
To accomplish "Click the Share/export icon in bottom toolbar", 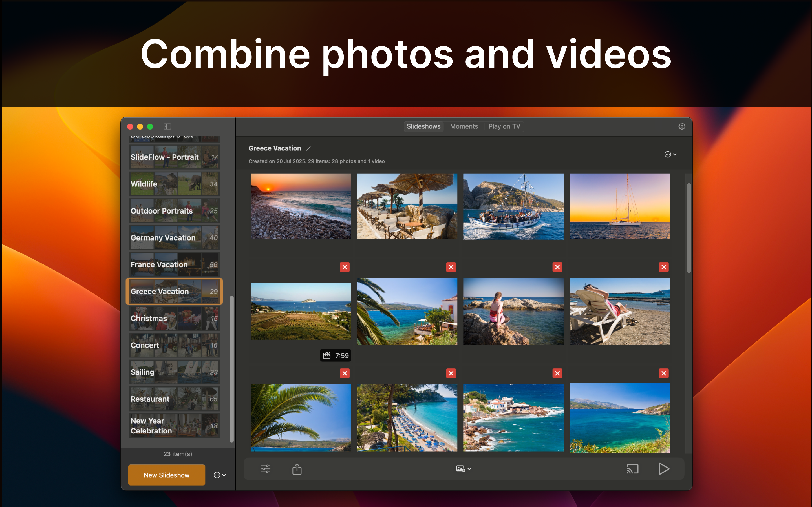I will 297,468.
